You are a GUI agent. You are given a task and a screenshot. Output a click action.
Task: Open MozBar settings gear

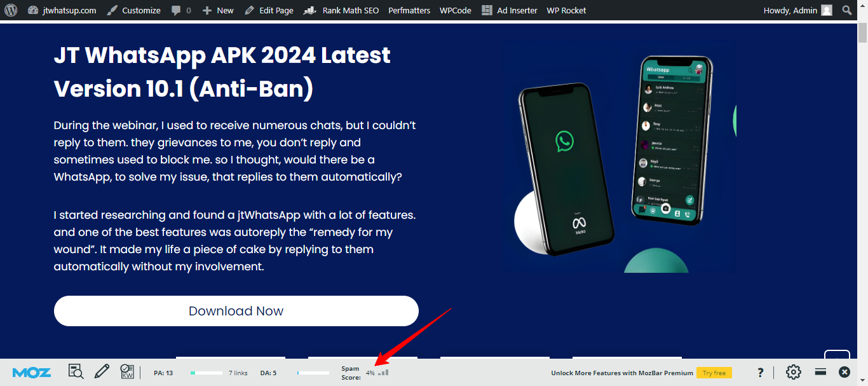click(x=793, y=372)
